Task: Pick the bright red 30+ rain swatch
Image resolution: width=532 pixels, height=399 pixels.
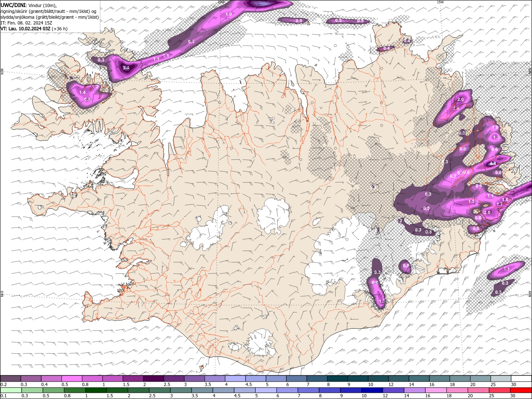Action: click(520, 390)
